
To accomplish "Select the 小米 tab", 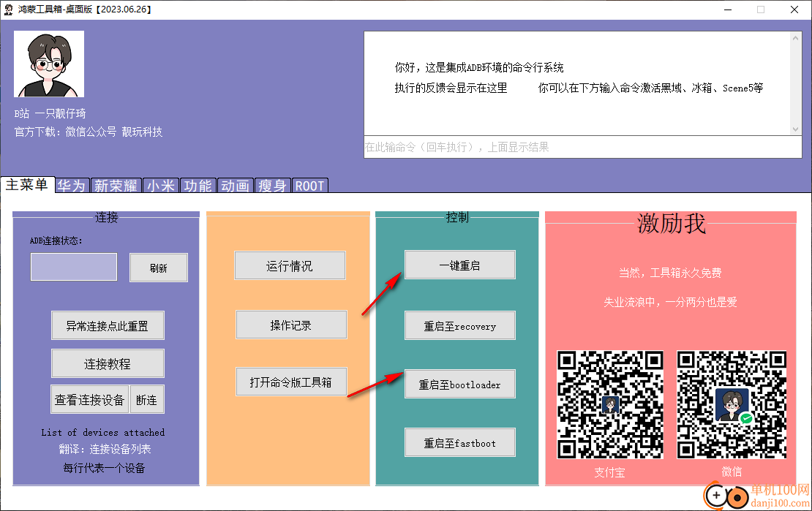I will [x=161, y=186].
